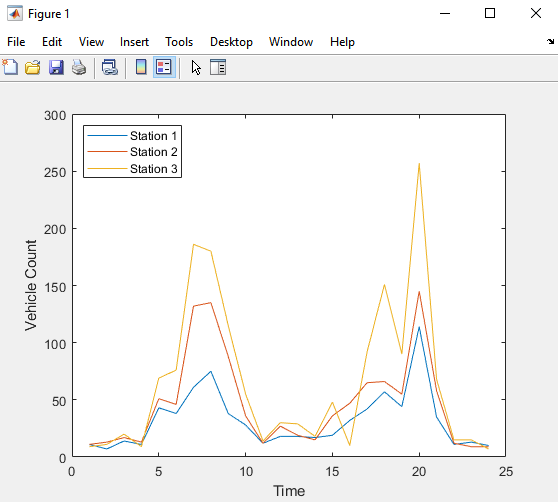Click the Time x-axis label
This screenshot has width=558, height=502.
point(289,491)
